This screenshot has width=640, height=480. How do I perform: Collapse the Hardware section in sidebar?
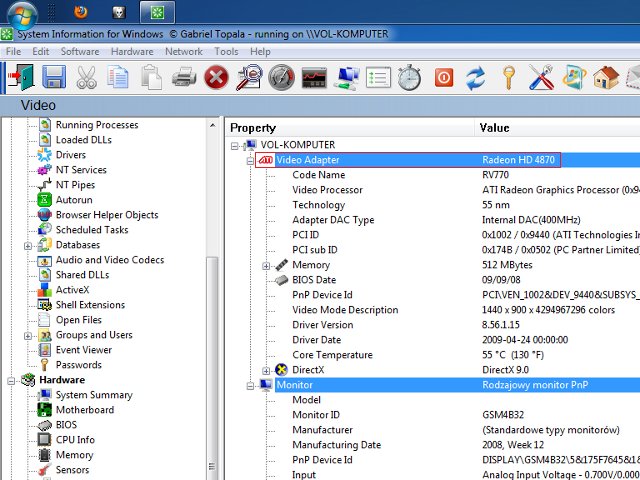(12, 380)
